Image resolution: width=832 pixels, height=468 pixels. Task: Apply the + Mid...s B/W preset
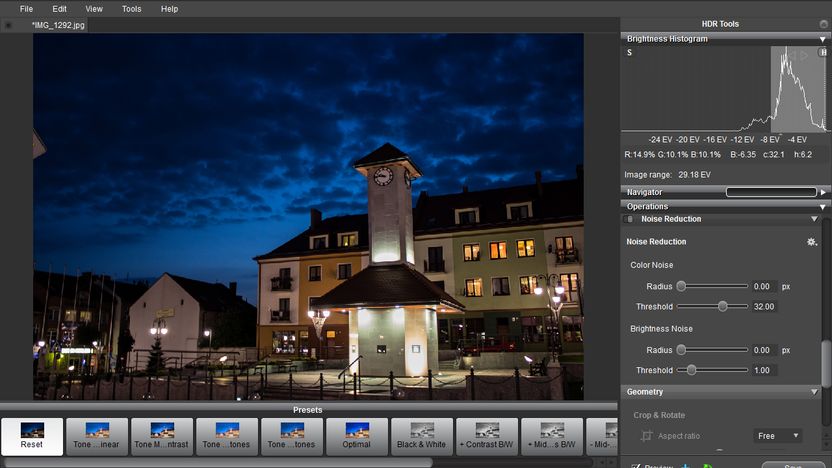click(x=552, y=436)
